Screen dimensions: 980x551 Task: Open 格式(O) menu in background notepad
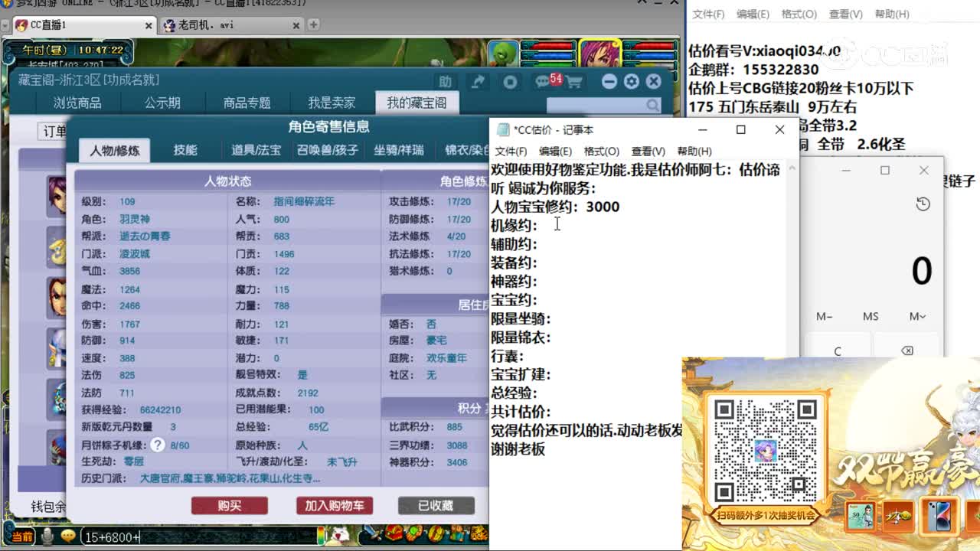[799, 14]
